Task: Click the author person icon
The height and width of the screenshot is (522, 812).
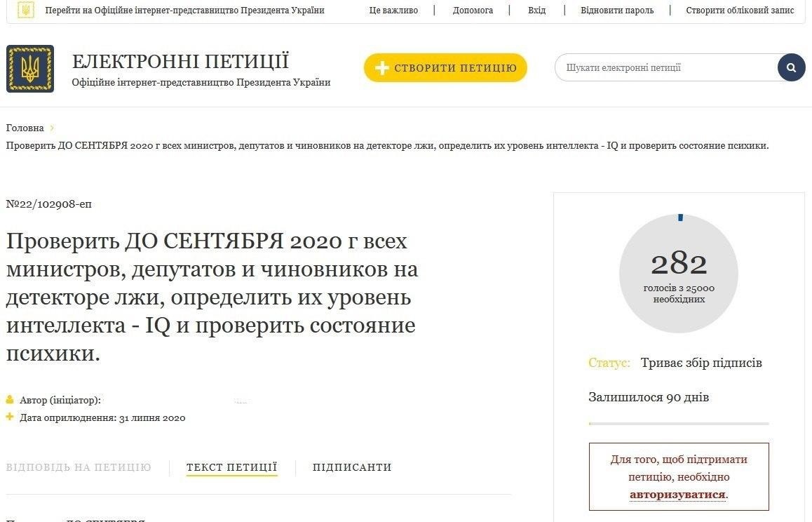Action: pos(9,400)
